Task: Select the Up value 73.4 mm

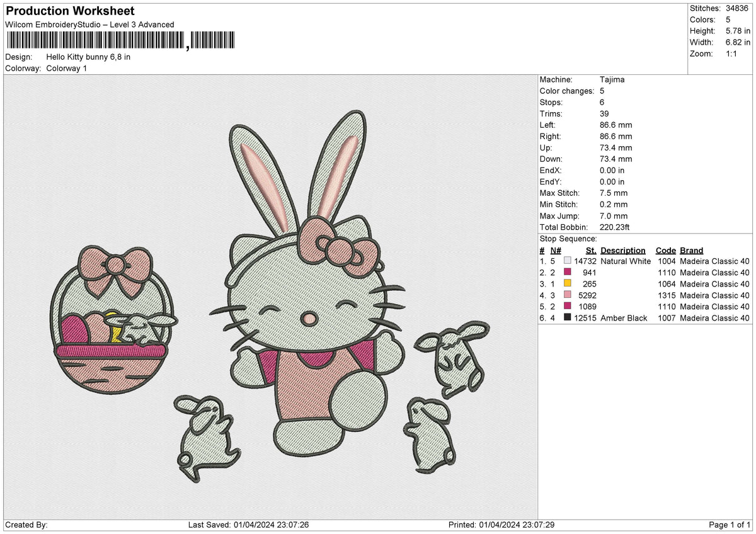Action: [x=616, y=147]
